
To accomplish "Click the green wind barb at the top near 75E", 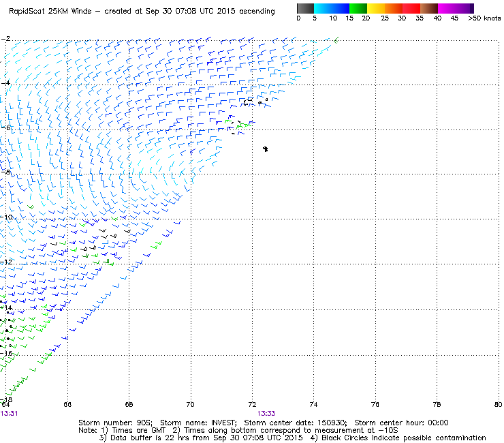I will pyautogui.click(x=336, y=40).
